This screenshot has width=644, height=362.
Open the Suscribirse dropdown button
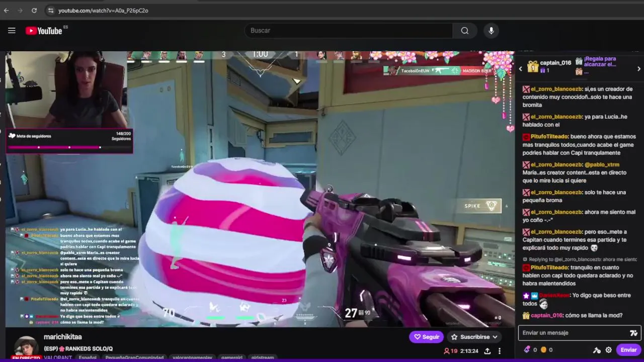pos(474,337)
